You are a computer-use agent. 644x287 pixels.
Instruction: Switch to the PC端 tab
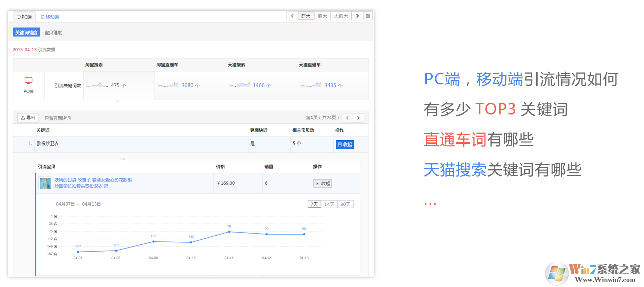pyautogui.click(x=24, y=17)
